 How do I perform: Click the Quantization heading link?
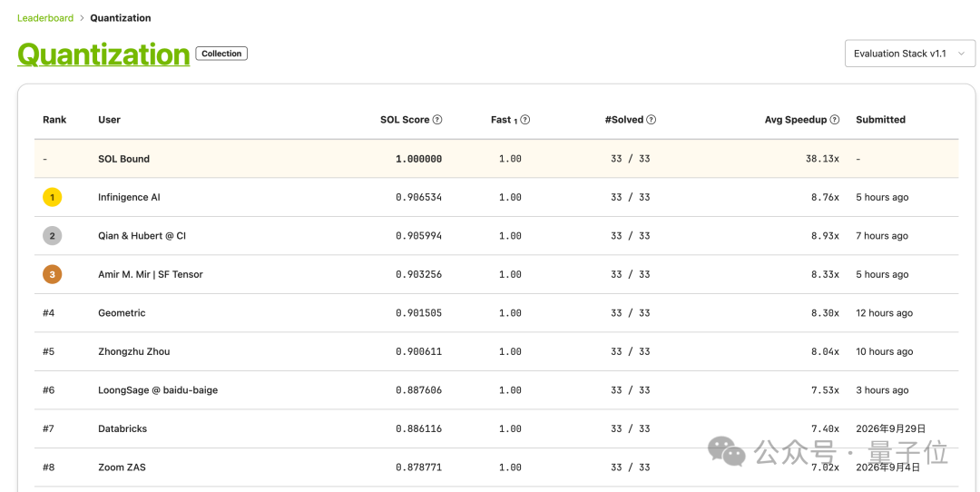(x=103, y=54)
